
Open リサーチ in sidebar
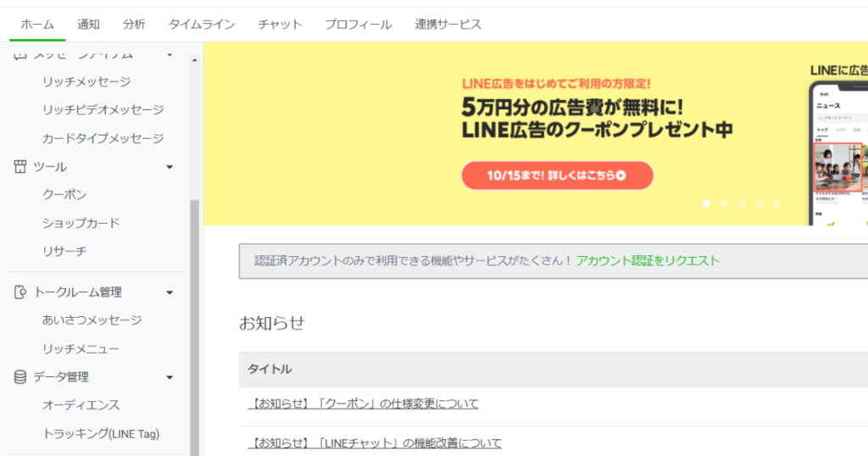(64, 251)
